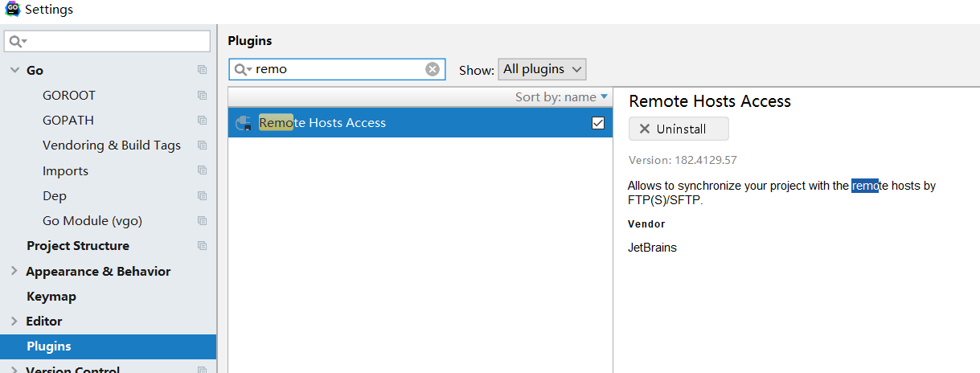Viewport: 980px width, 373px height.
Task: Click the Remote Hosts Access plugin icon
Action: [x=243, y=123]
